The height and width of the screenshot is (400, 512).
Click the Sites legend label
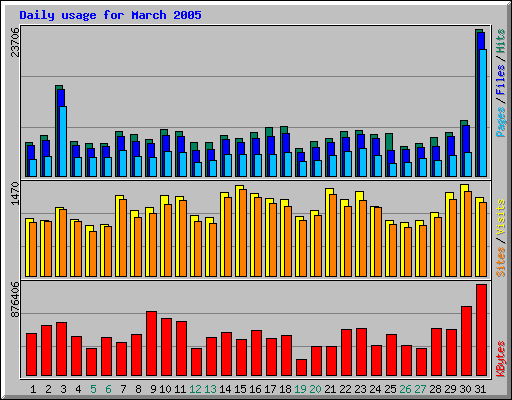[x=501, y=262]
